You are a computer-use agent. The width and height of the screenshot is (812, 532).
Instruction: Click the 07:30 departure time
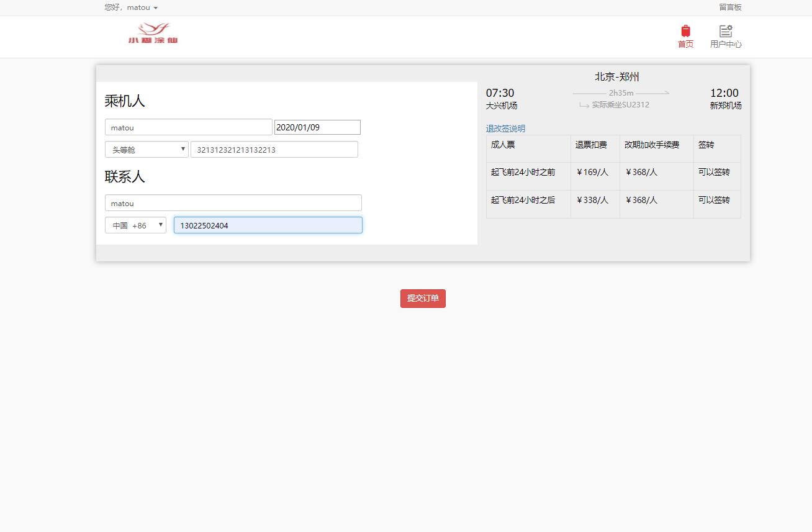[500, 93]
